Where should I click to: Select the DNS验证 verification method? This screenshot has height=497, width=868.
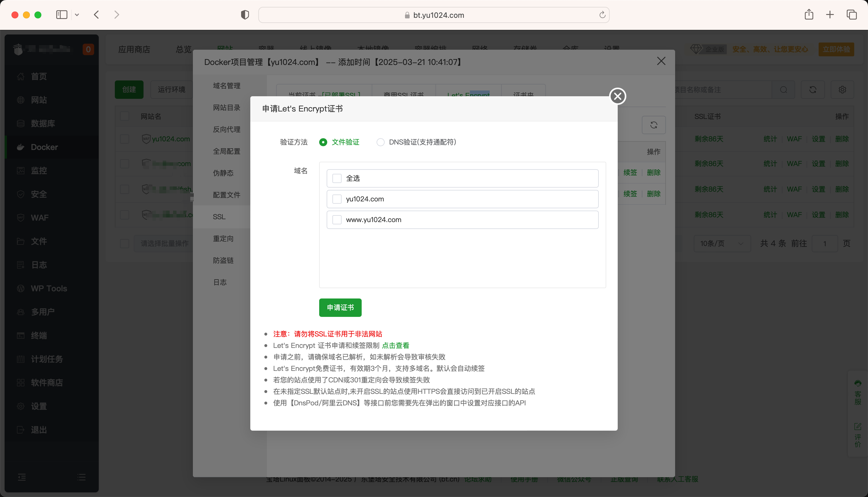(x=380, y=142)
